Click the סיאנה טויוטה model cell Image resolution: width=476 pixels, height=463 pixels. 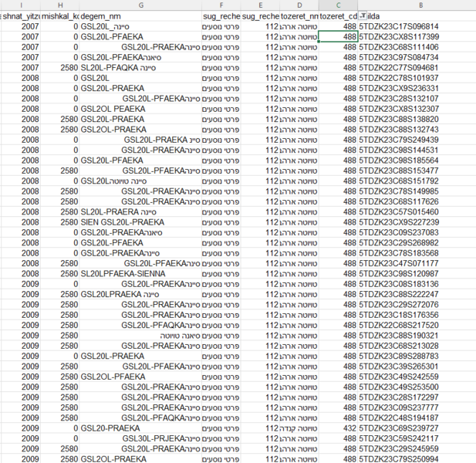click(140, 336)
